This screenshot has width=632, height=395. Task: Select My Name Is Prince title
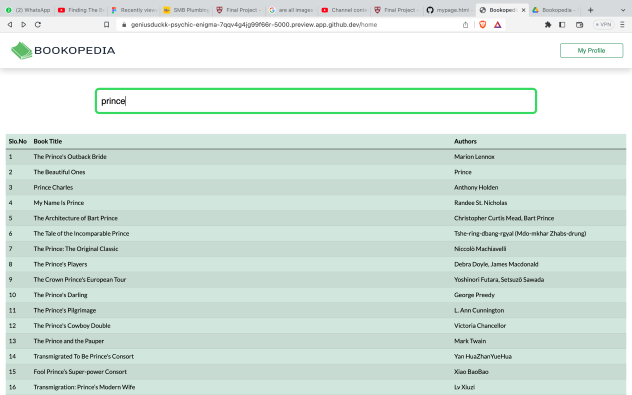pos(59,203)
